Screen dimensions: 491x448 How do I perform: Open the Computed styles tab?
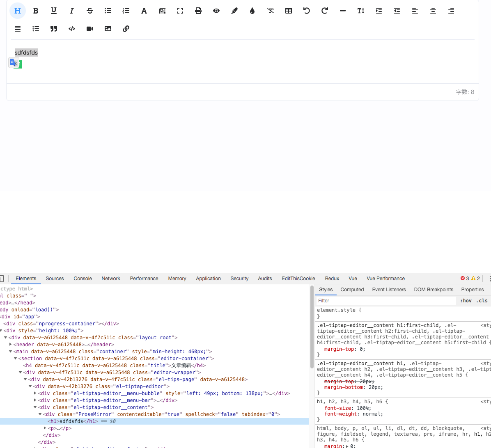[352, 290]
